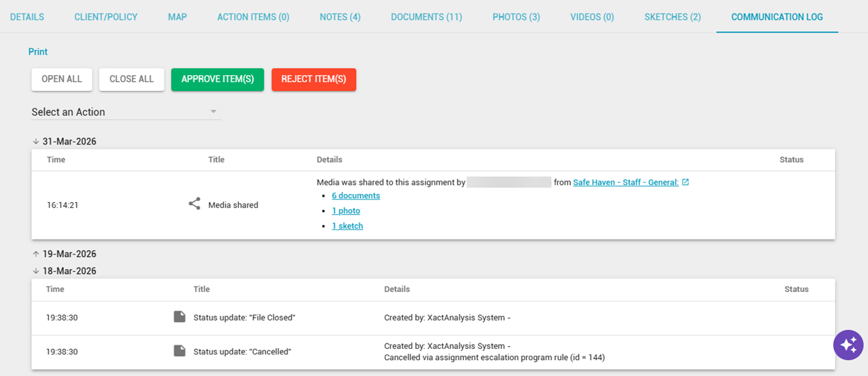This screenshot has width=868, height=376.
Task: Collapse the 18-Mar-2026 date group
Action: (x=36, y=271)
